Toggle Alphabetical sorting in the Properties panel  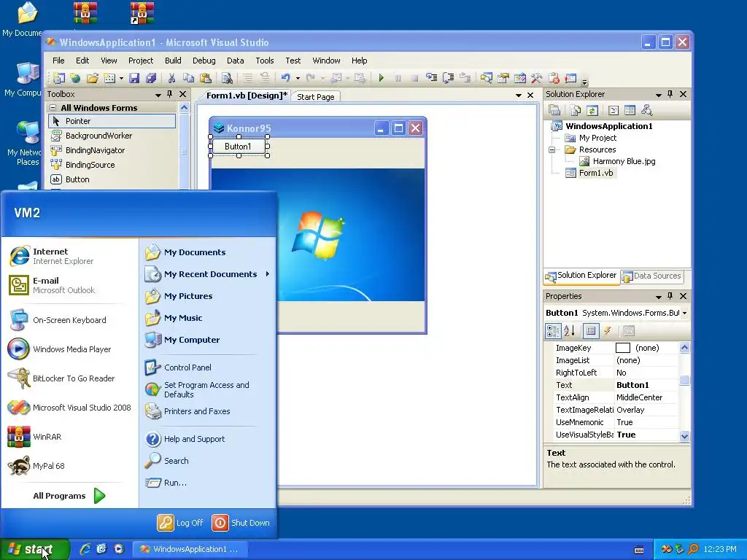pos(569,331)
